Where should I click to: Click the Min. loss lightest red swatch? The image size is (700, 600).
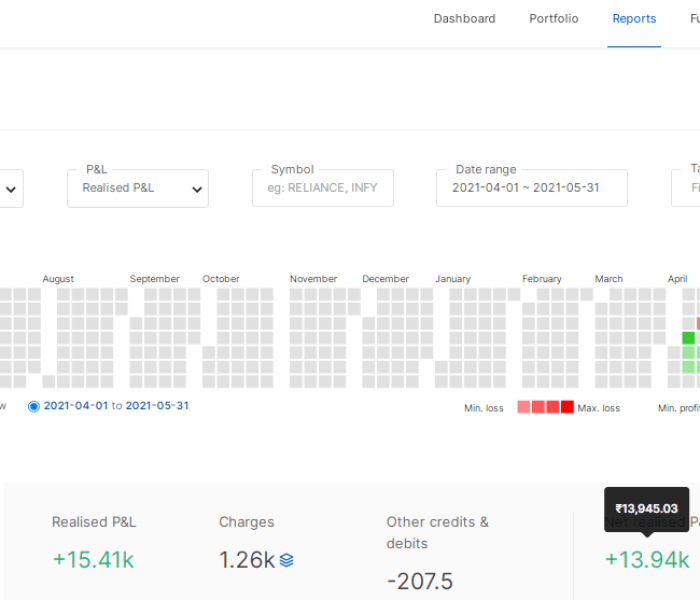click(x=523, y=407)
